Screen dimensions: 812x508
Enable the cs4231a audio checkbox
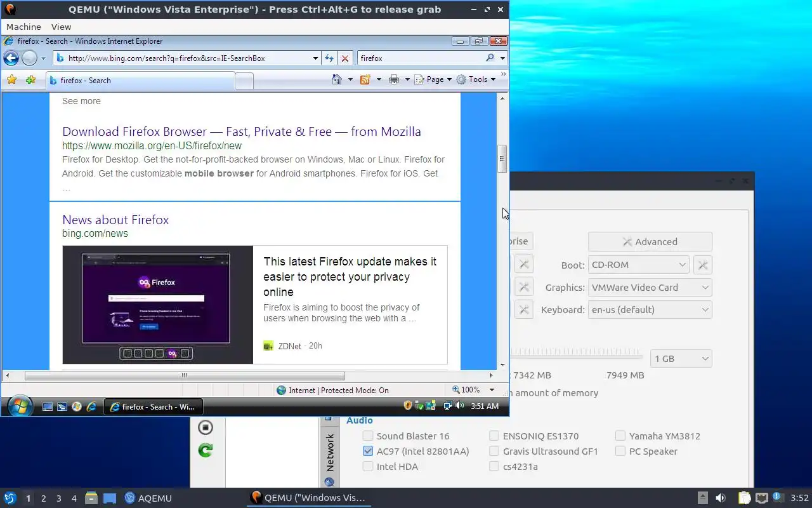tap(494, 466)
